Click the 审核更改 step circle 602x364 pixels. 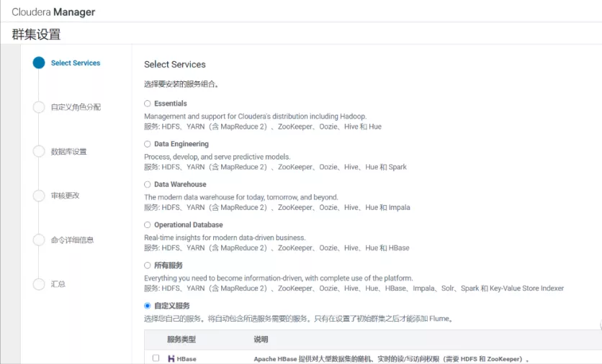click(39, 196)
